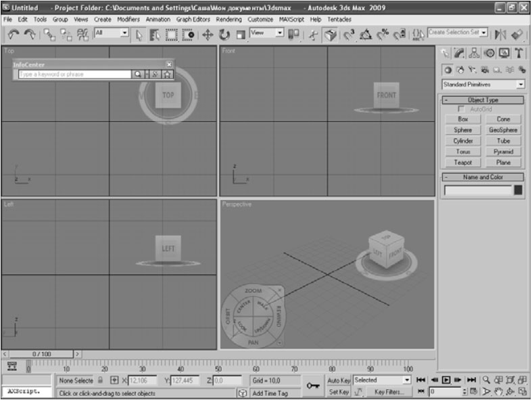Select the Cameras category icon

(485, 70)
